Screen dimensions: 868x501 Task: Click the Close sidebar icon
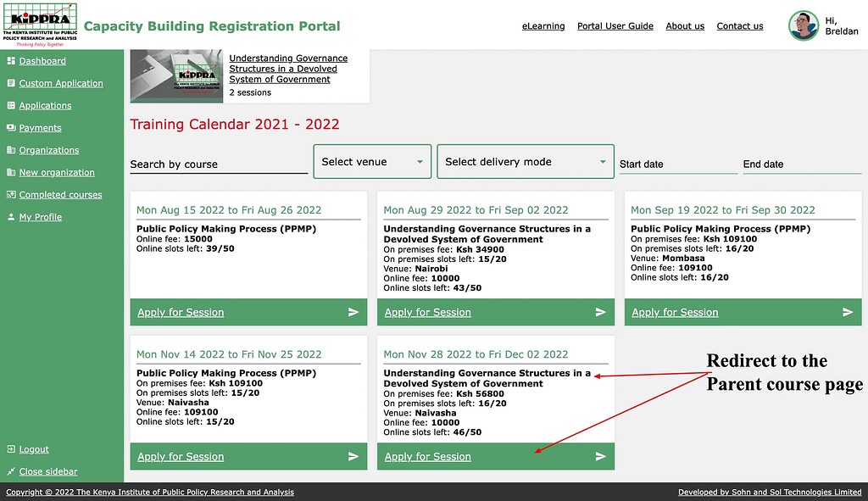point(11,471)
